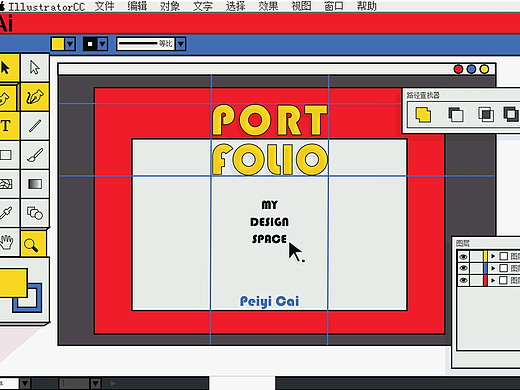Viewport: 520px width, 390px height.
Task: Click the "FOLIO" yellow heading on artboard
Action: pos(270,159)
